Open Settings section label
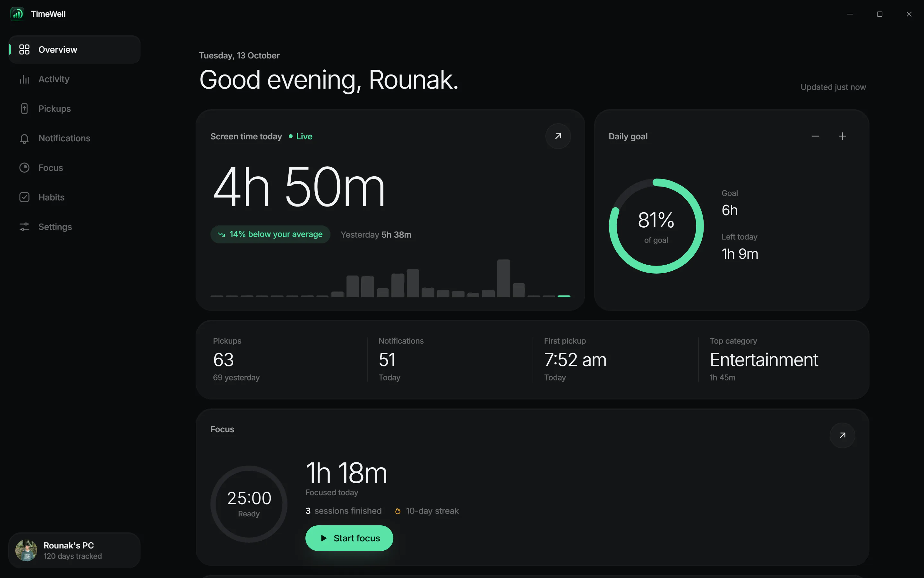This screenshot has width=924, height=578. point(55,227)
